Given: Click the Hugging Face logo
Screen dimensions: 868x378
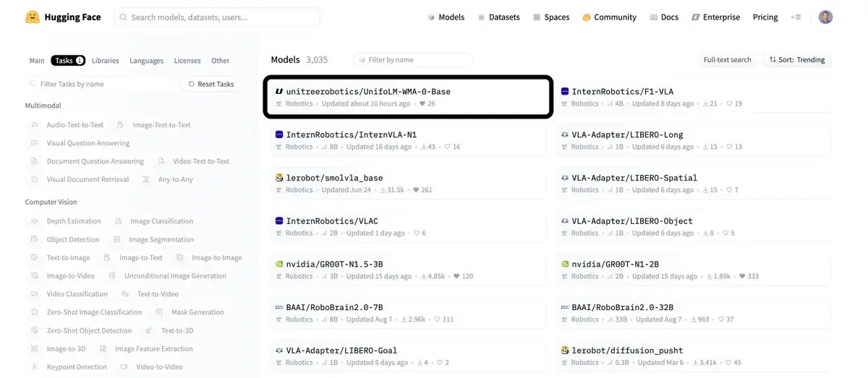Looking at the screenshot, I should 64,17.
